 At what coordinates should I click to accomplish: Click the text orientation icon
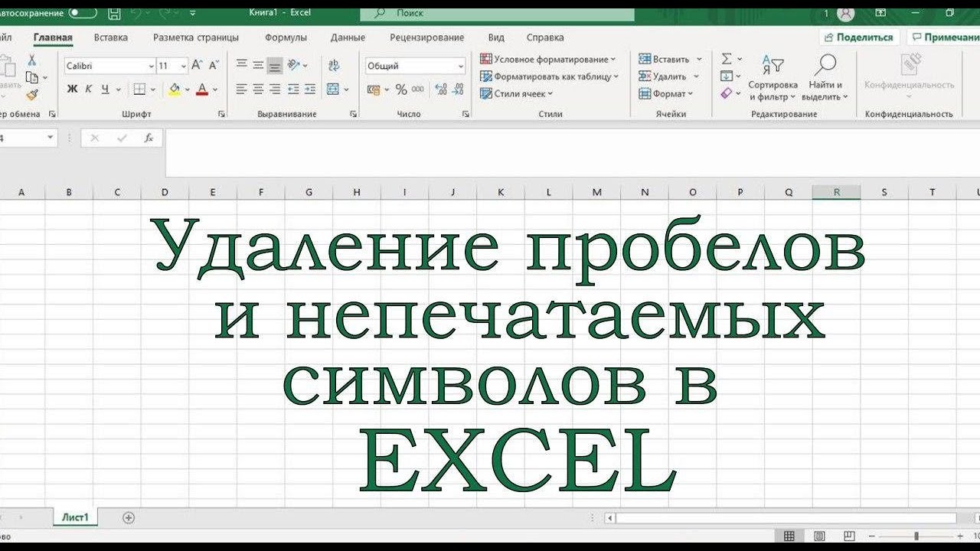293,66
